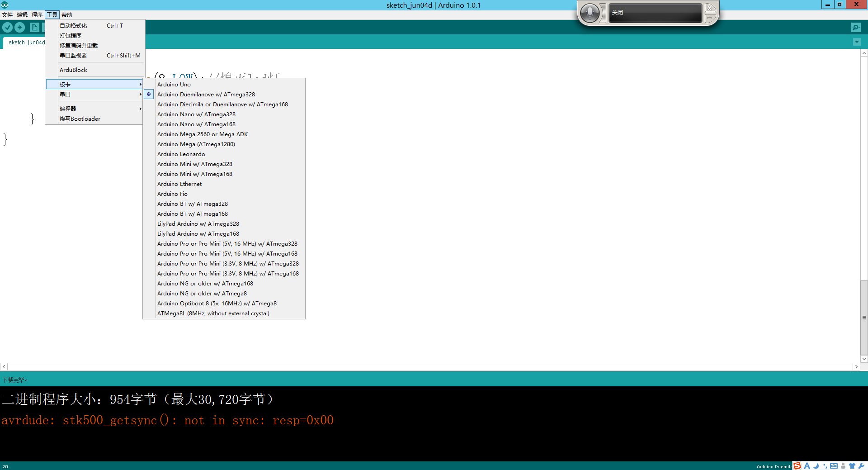Screen dimensions: 868x470
Task: Click the Arduino logo in the title bar
Action: tap(5, 5)
